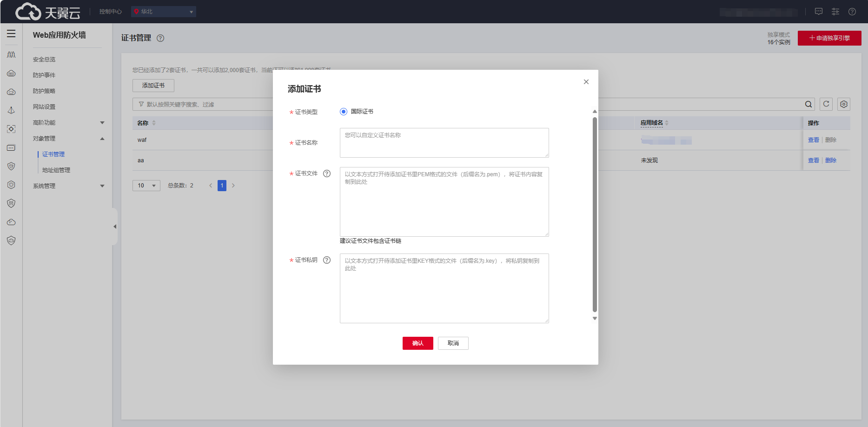This screenshot has height=427, width=868.
Task: Open the page size dropdown showing 10
Action: coord(146,186)
